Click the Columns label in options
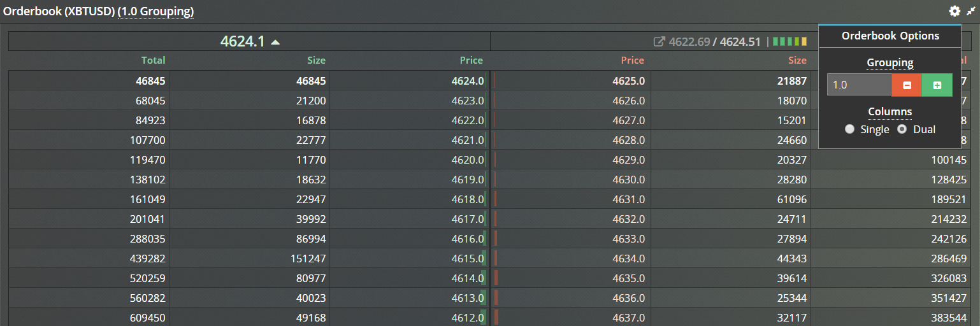The width and height of the screenshot is (980, 326). coord(890,112)
